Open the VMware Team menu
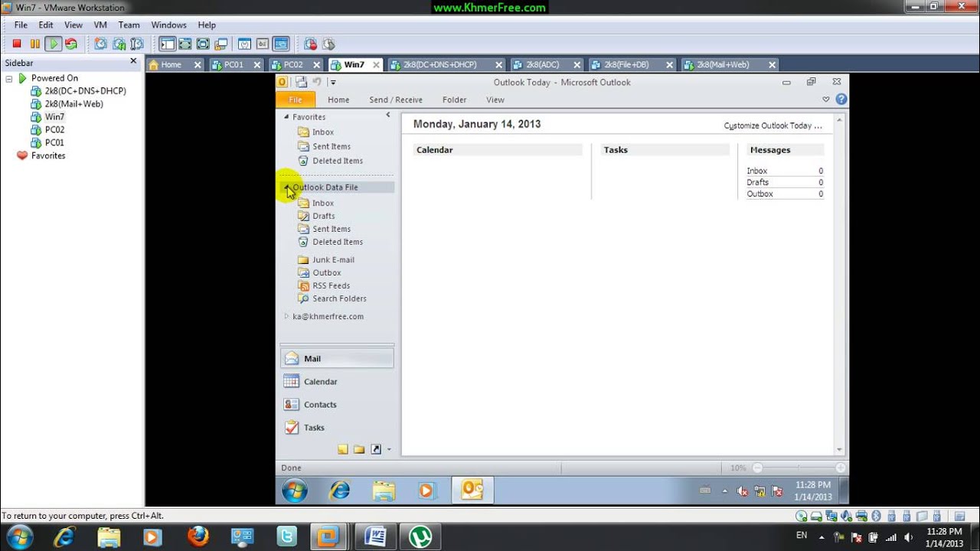Image resolution: width=980 pixels, height=551 pixels. (x=129, y=24)
